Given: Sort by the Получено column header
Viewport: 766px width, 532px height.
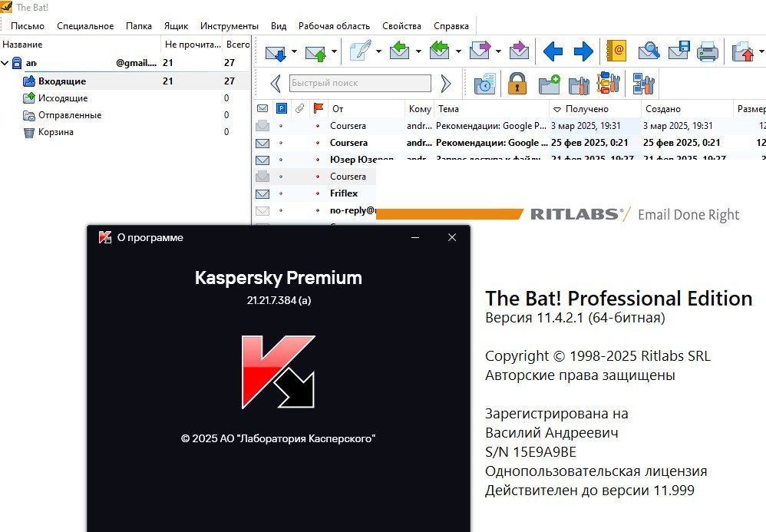Looking at the screenshot, I should pyautogui.click(x=595, y=108).
